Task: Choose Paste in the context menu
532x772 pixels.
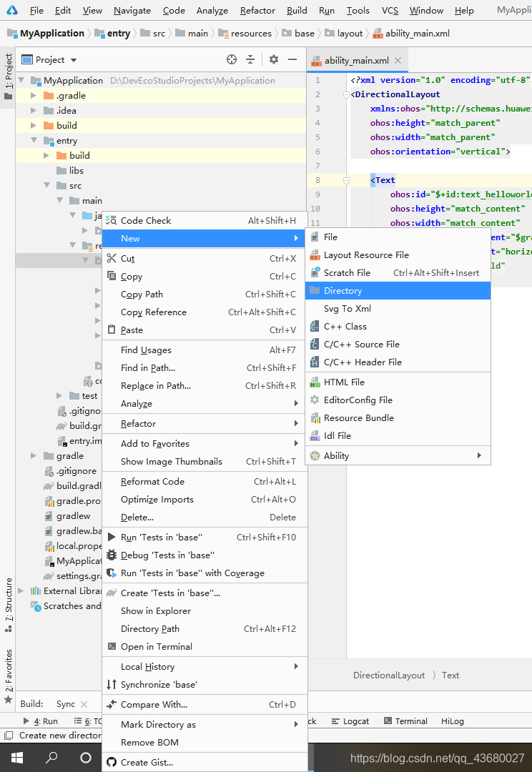Action: 205,330
